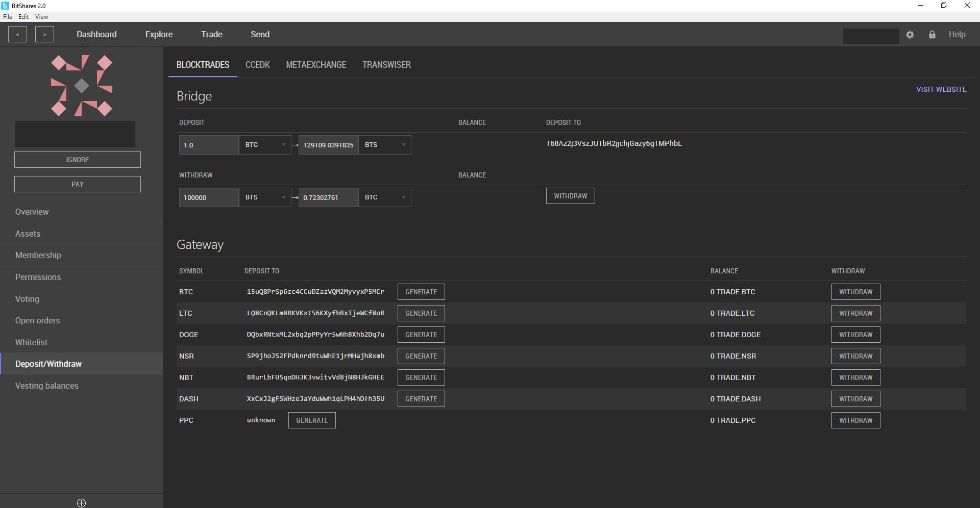Open the settings gear icon

coord(910,35)
